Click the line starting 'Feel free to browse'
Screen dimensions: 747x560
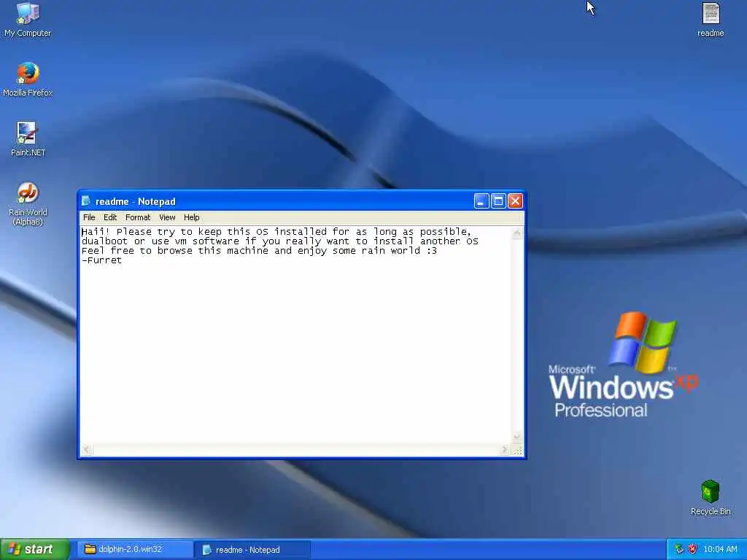(259, 251)
